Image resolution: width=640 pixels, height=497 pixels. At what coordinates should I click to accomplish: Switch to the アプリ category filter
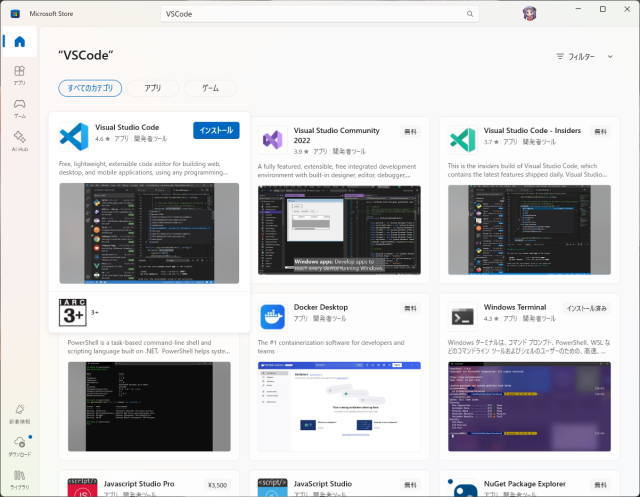[x=153, y=88]
